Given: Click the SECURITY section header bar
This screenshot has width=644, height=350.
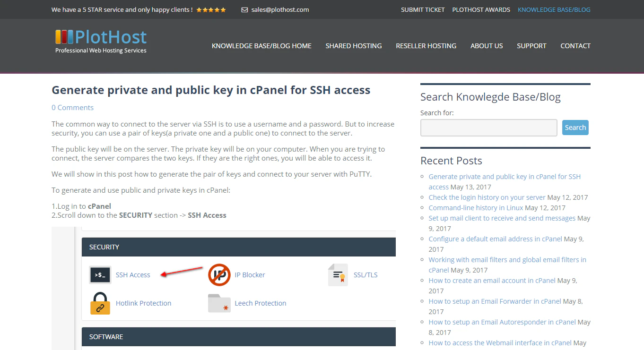Looking at the screenshot, I should 239,247.
